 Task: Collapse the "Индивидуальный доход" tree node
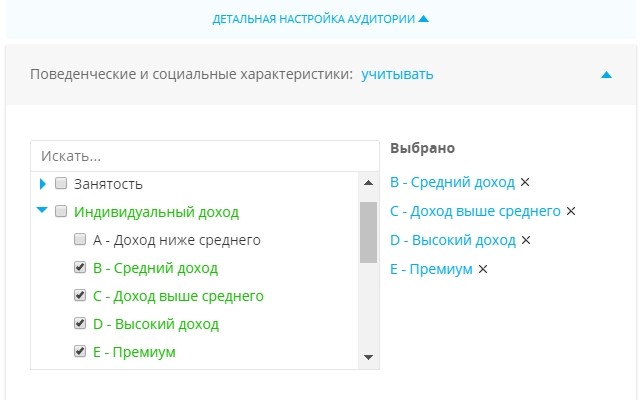(x=42, y=210)
